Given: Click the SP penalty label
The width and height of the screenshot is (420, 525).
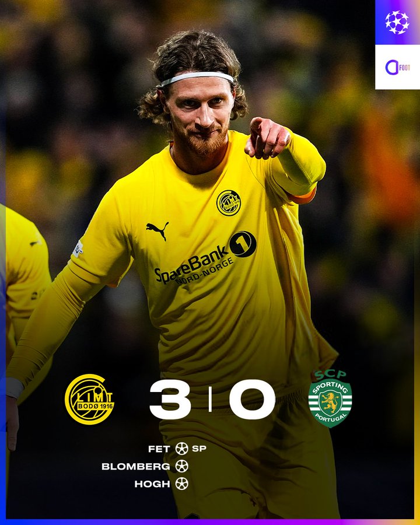Looking at the screenshot, I should [199, 449].
